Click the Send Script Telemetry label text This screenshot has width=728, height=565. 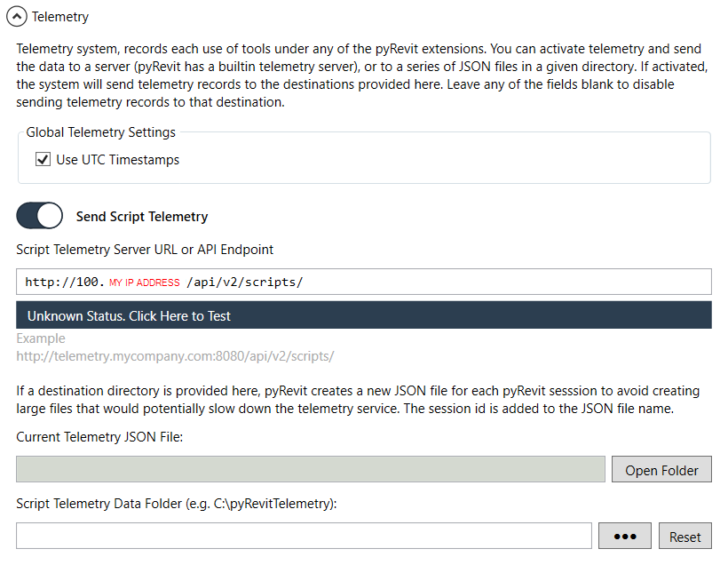142,216
